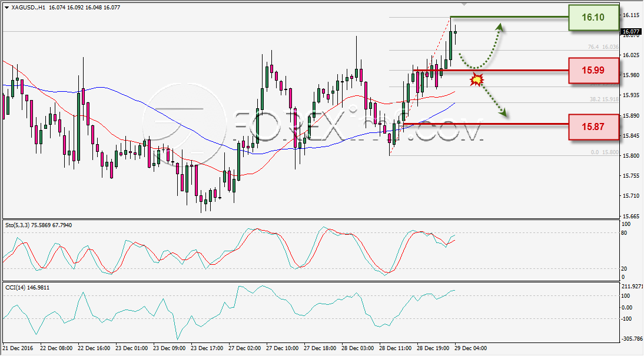Image resolution: width=644 pixels, height=356 pixels.
Task: Open the chart menu triangle beside XAGUSD
Action: click(x=6, y=8)
